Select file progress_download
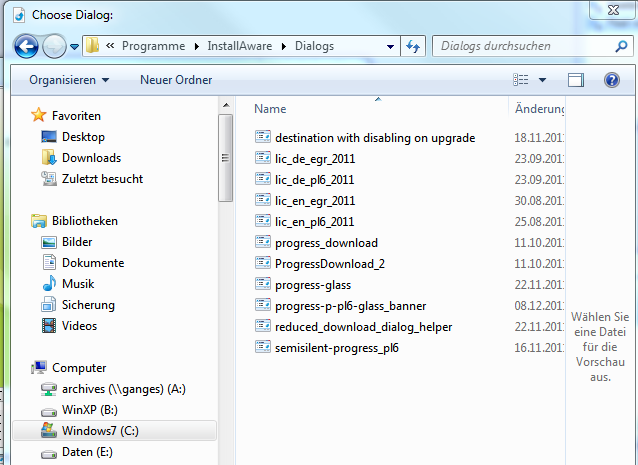The width and height of the screenshot is (638, 465). click(x=326, y=243)
